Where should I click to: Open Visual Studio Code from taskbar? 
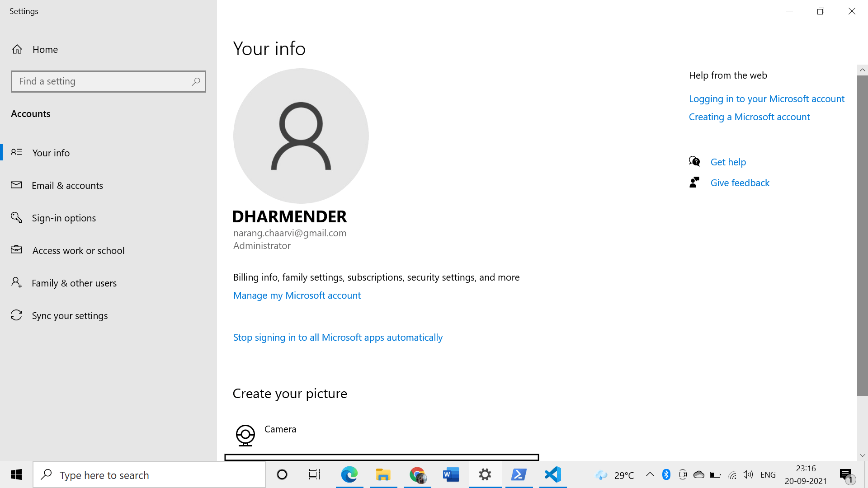tap(552, 474)
